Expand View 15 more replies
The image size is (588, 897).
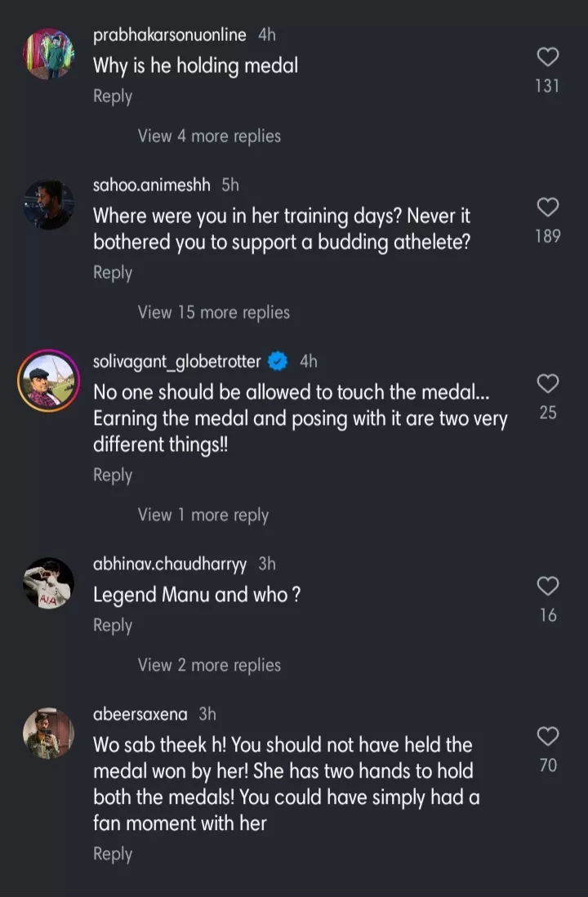[213, 312]
